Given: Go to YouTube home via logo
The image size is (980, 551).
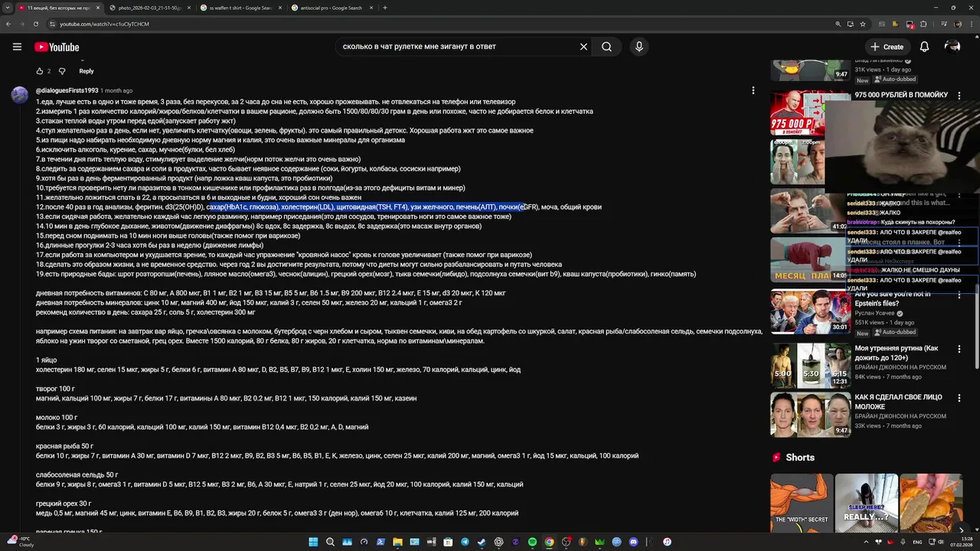Looking at the screenshot, I should (x=57, y=47).
